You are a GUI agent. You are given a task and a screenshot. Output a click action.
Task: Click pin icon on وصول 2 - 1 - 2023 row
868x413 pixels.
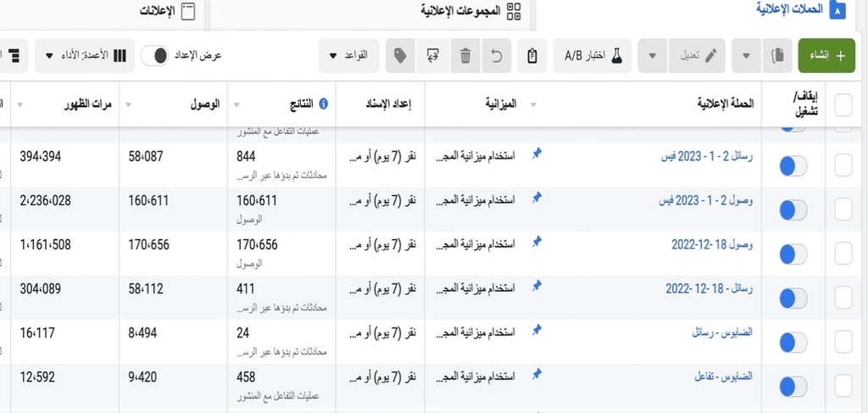coord(537,198)
